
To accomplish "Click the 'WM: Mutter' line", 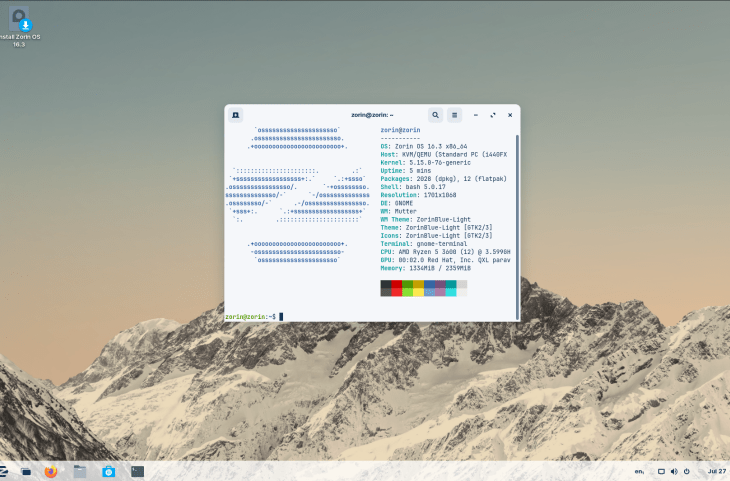I will click(399, 211).
